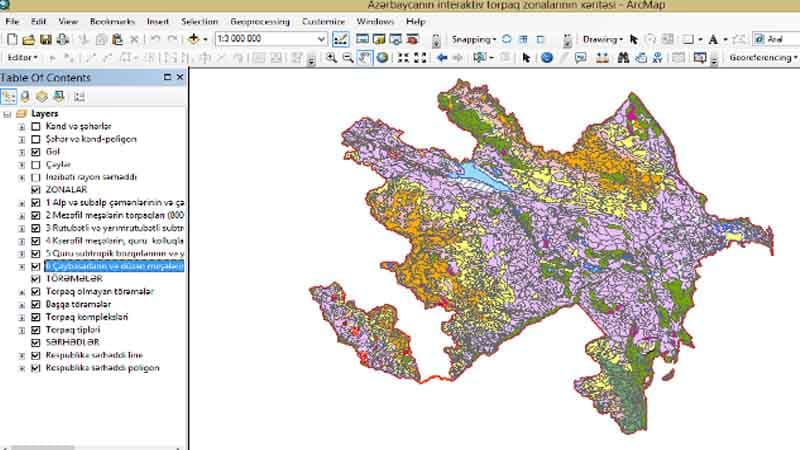Uncheck Torpaq kompleksləri layer checkbox
The width and height of the screenshot is (800, 450).
click(36, 317)
